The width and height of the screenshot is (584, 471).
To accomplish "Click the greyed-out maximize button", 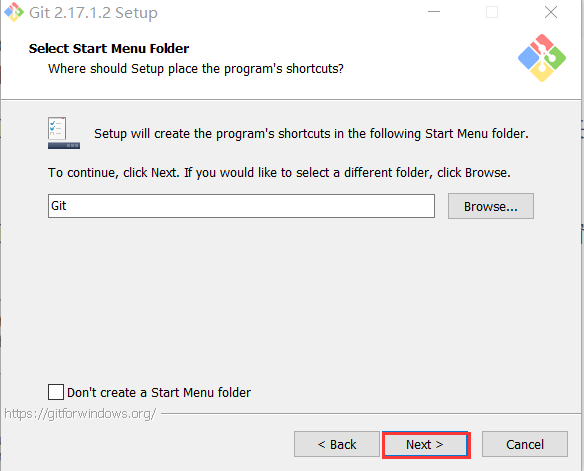I will [x=492, y=12].
